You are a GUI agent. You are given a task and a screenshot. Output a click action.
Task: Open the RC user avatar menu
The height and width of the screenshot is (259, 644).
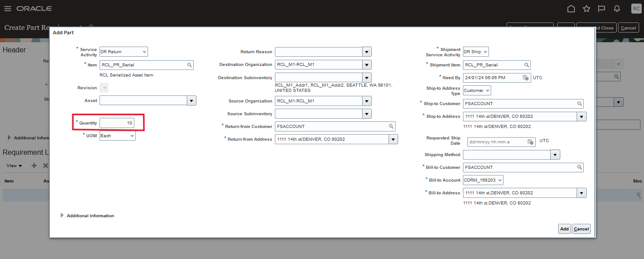pos(636,8)
